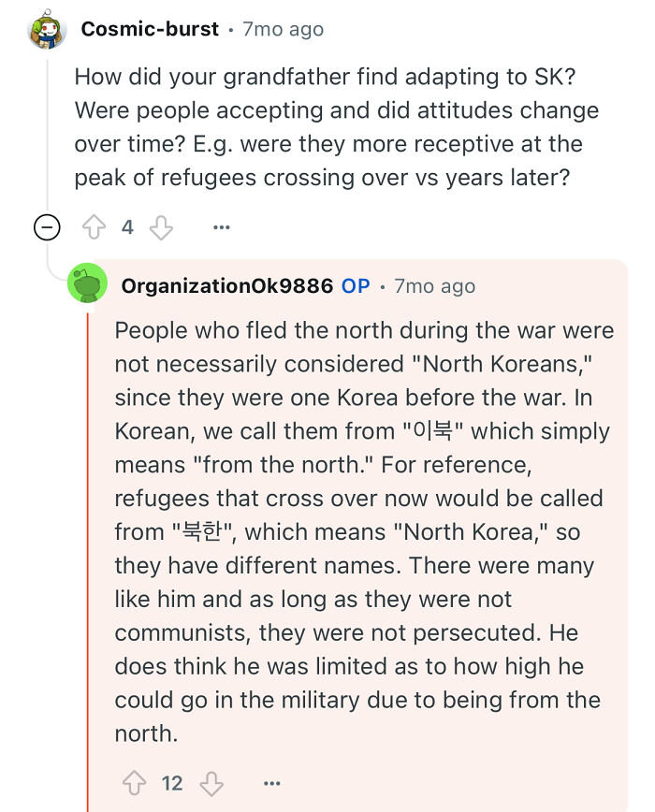The width and height of the screenshot is (655, 812).
Task: Click the vote count showing 4
Action: (x=127, y=226)
